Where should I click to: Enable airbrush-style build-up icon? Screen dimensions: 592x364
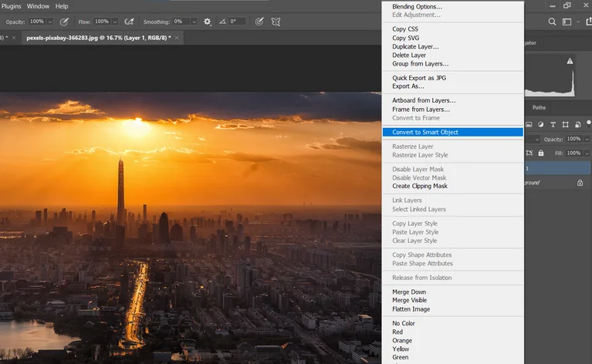[130, 22]
